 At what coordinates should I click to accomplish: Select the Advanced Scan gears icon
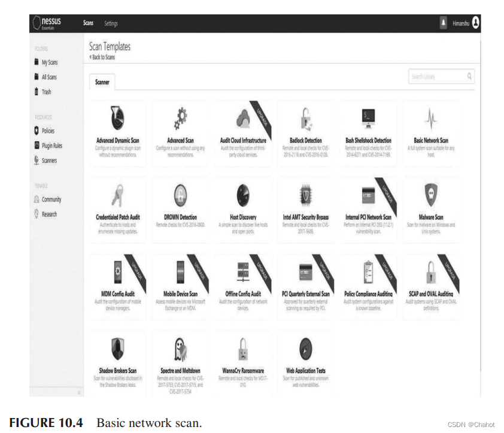click(181, 119)
